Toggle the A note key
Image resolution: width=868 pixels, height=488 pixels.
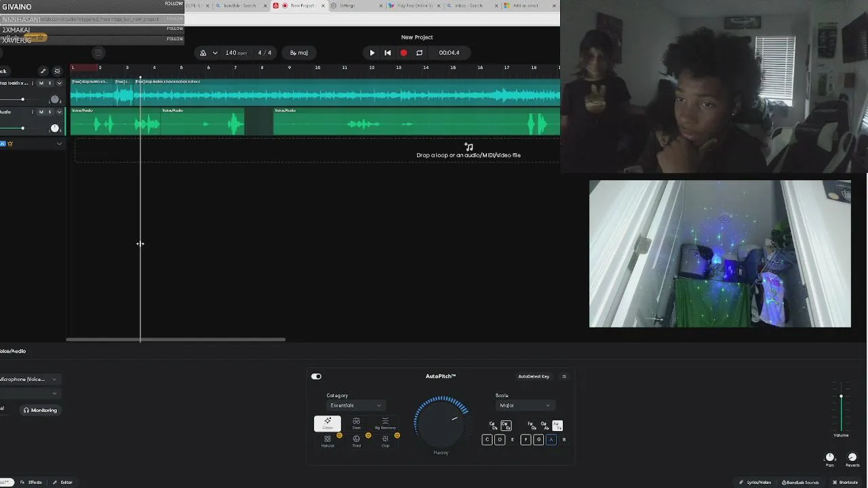click(551, 440)
